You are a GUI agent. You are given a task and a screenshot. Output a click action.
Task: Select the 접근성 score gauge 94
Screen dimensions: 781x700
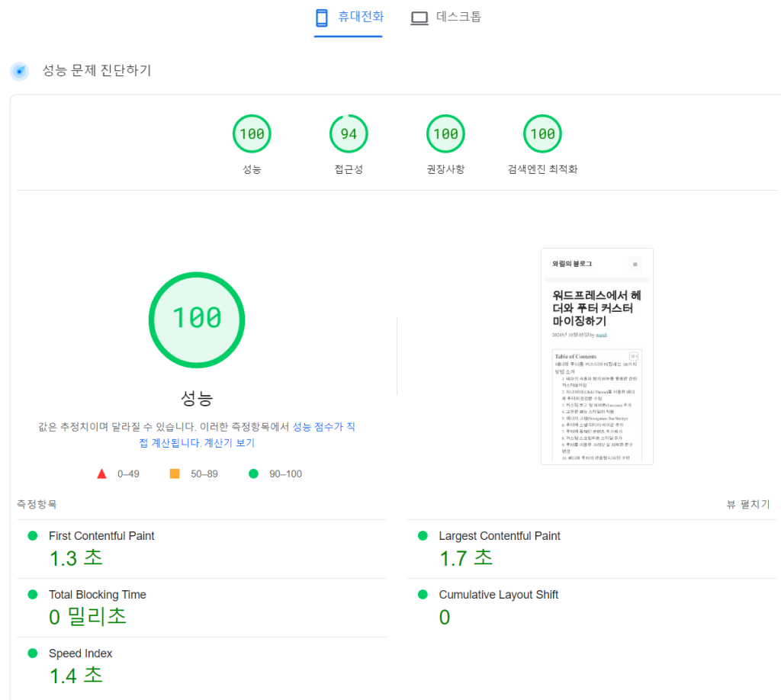(x=349, y=134)
